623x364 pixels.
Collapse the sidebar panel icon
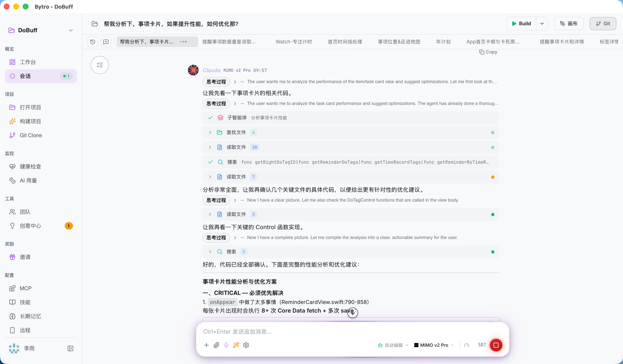[71, 348]
